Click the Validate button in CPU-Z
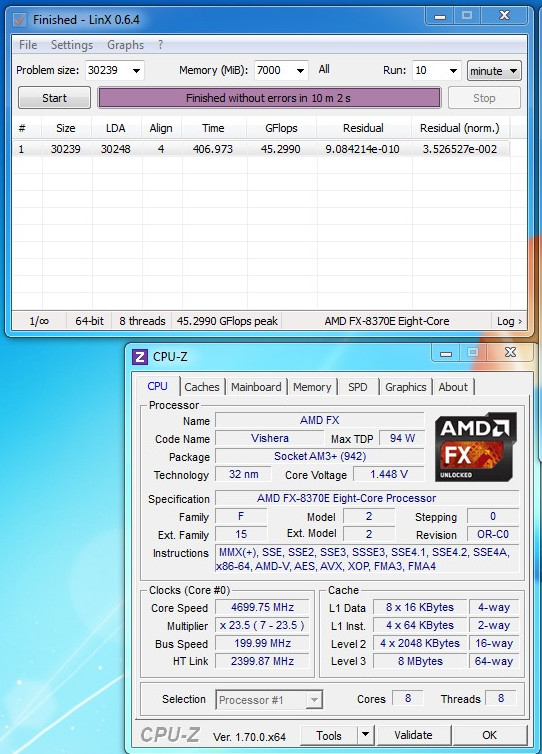The image size is (542, 754). (413, 735)
